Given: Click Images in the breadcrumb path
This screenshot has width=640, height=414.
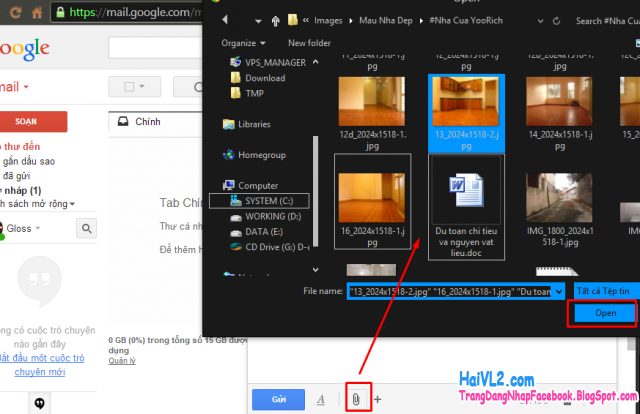Looking at the screenshot, I should tap(328, 21).
